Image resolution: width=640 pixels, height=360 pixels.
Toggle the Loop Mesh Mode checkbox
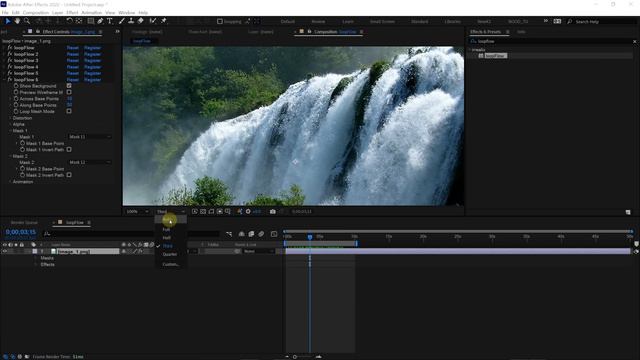[x=69, y=111]
